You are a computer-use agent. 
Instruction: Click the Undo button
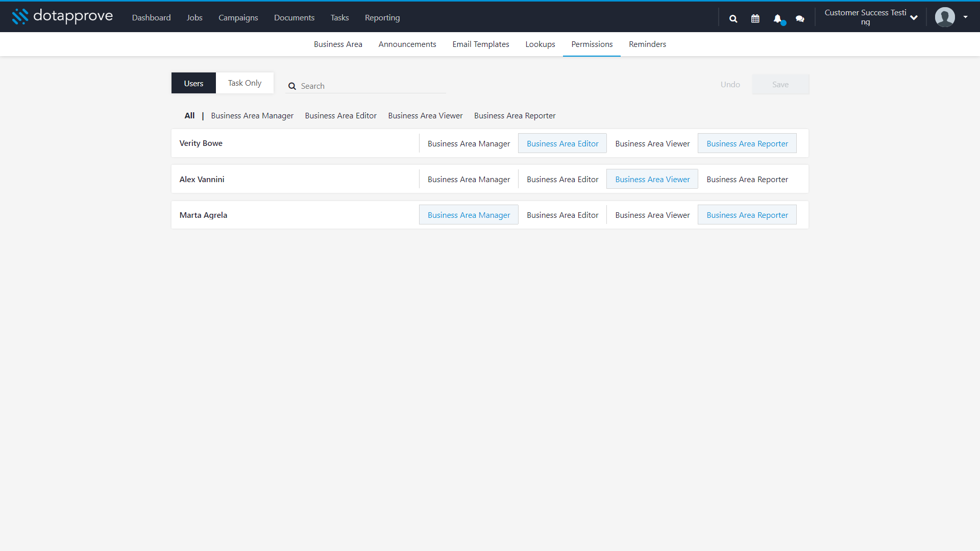pos(730,85)
